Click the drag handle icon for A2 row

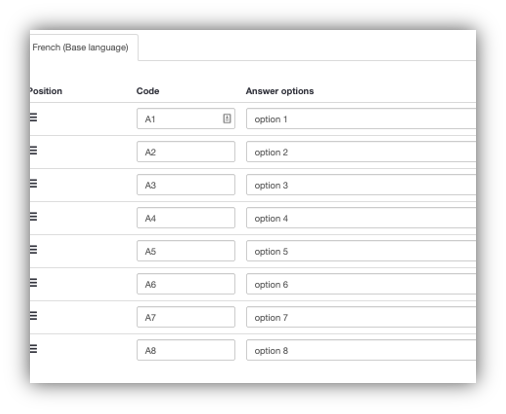pyautogui.click(x=33, y=150)
